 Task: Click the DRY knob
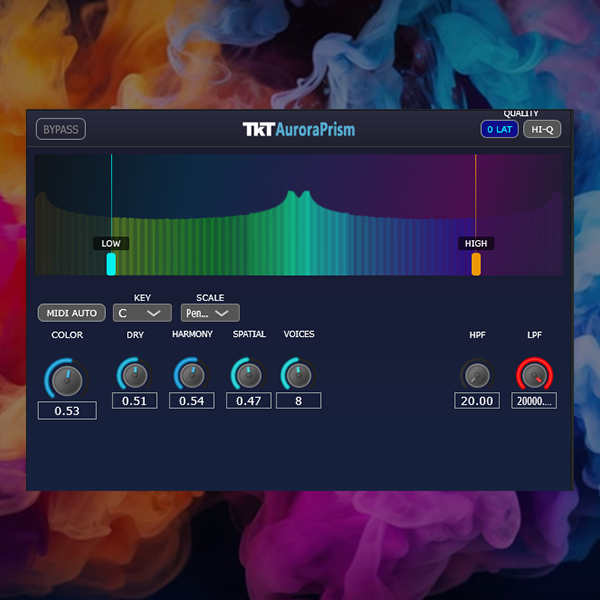(135, 375)
